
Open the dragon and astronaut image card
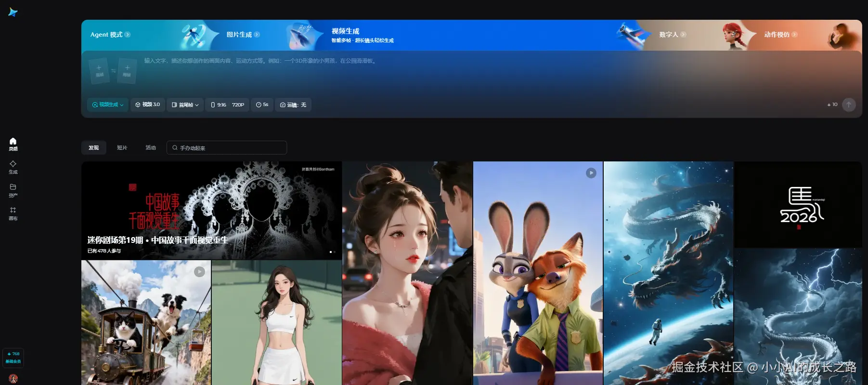668,273
